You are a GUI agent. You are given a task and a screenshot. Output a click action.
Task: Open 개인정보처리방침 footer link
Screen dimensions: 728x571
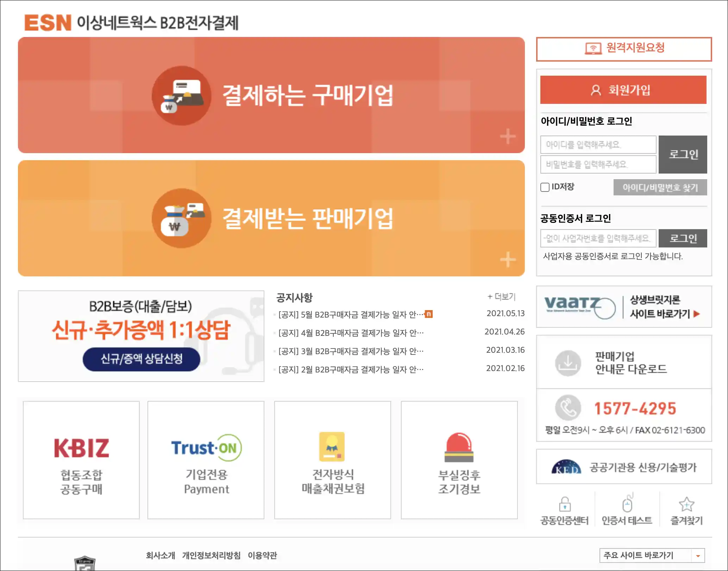pos(211,555)
